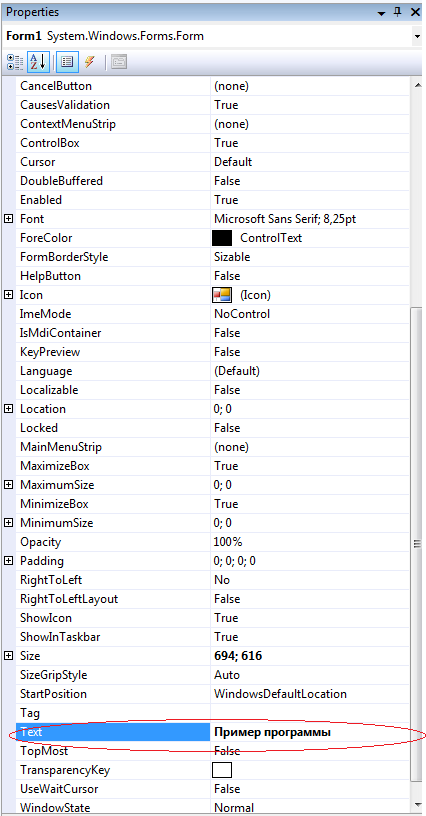The image size is (426, 816).
Task: Select the IsMdiContainer property
Action: pyautogui.click(x=60, y=333)
